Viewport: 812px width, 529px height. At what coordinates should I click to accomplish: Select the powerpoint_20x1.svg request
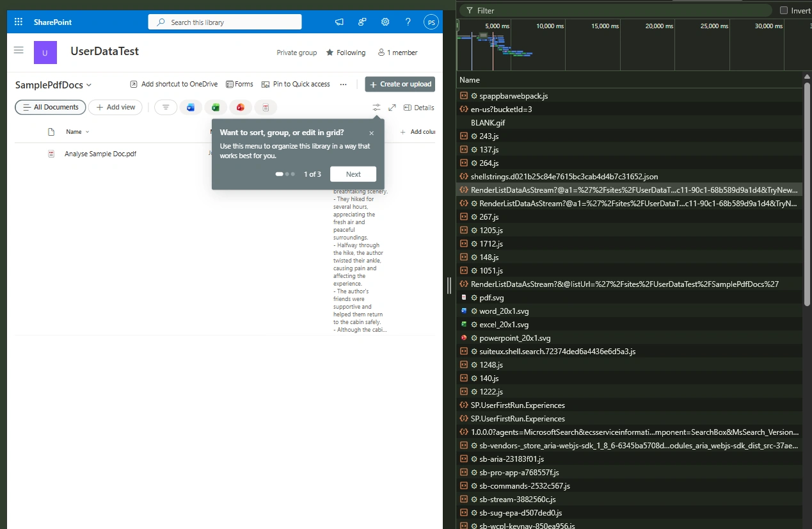point(630,338)
